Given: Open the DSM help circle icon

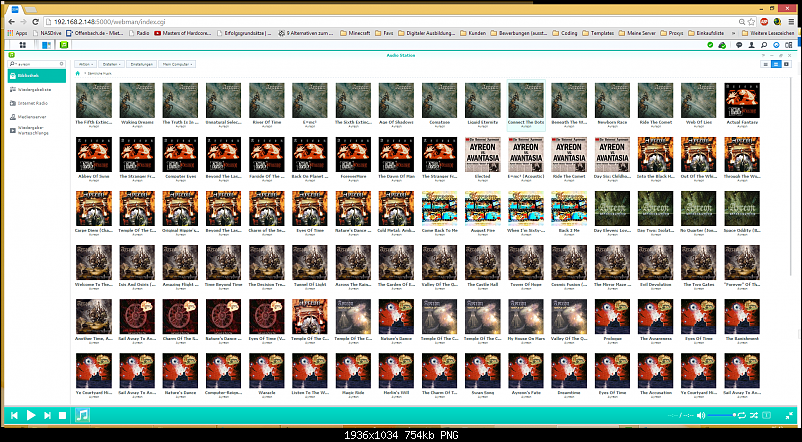Looking at the screenshot, I should pyautogui.click(x=776, y=45).
